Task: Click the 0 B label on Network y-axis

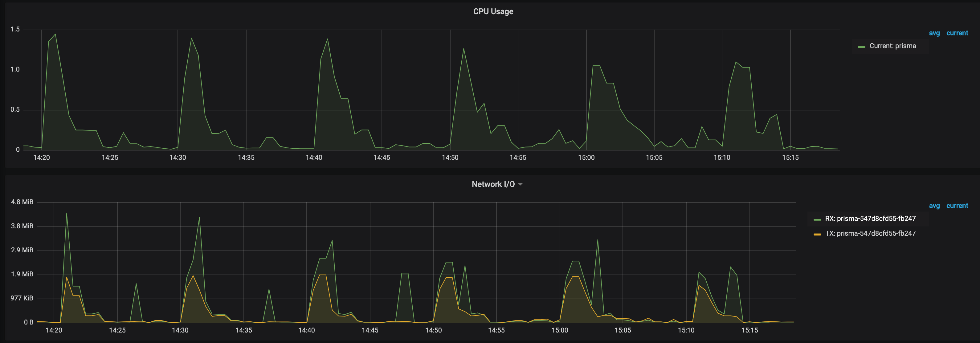Action: point(29,322)
